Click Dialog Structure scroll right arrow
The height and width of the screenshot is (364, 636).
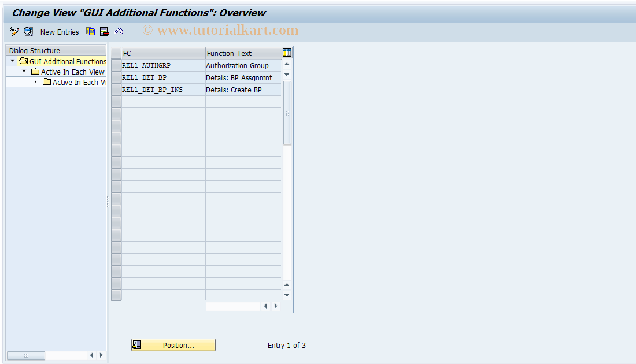tap(101, 355)
